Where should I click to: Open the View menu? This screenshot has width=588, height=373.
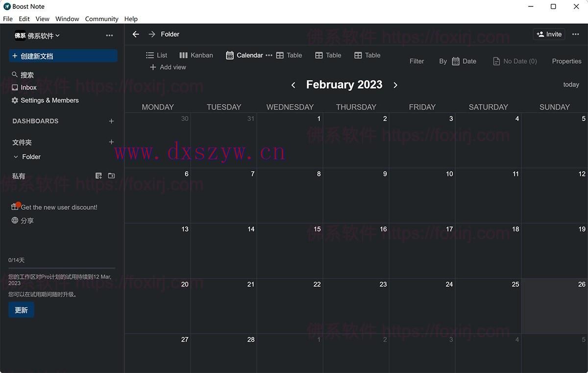click(x=43, y=19)
